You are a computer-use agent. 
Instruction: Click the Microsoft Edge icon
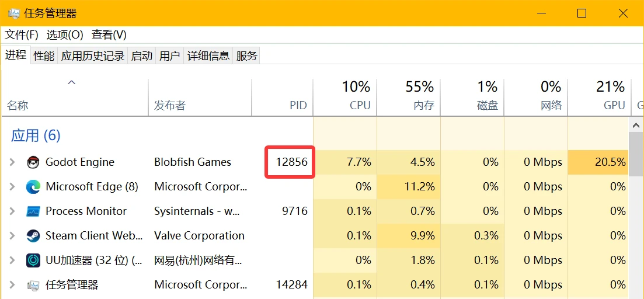[x=33, y=187]
